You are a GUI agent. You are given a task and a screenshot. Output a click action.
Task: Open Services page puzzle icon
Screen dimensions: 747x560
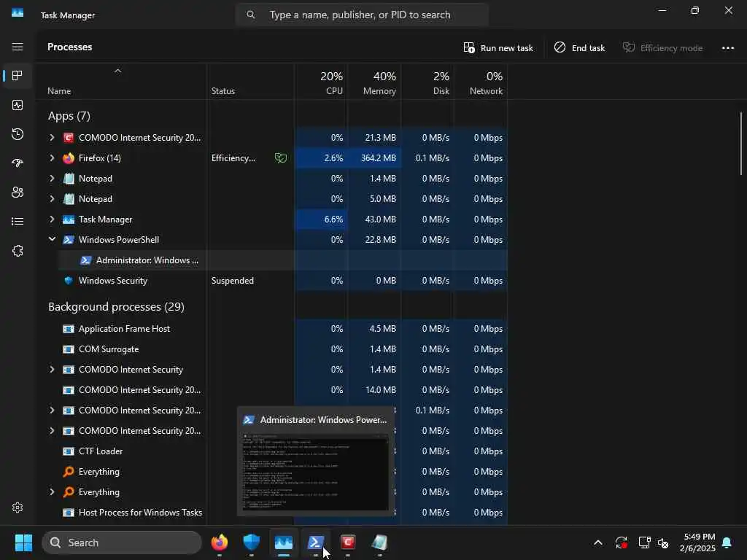[x=18, y=251]
